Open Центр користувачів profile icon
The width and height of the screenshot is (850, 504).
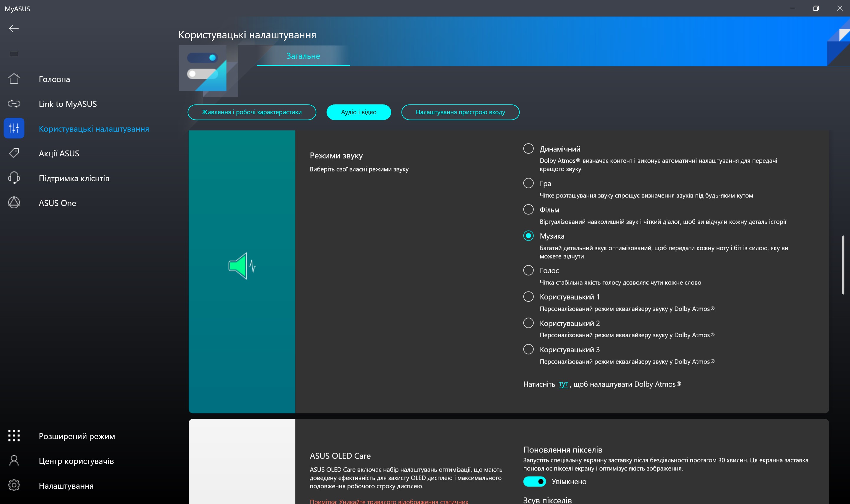[14, 461]
